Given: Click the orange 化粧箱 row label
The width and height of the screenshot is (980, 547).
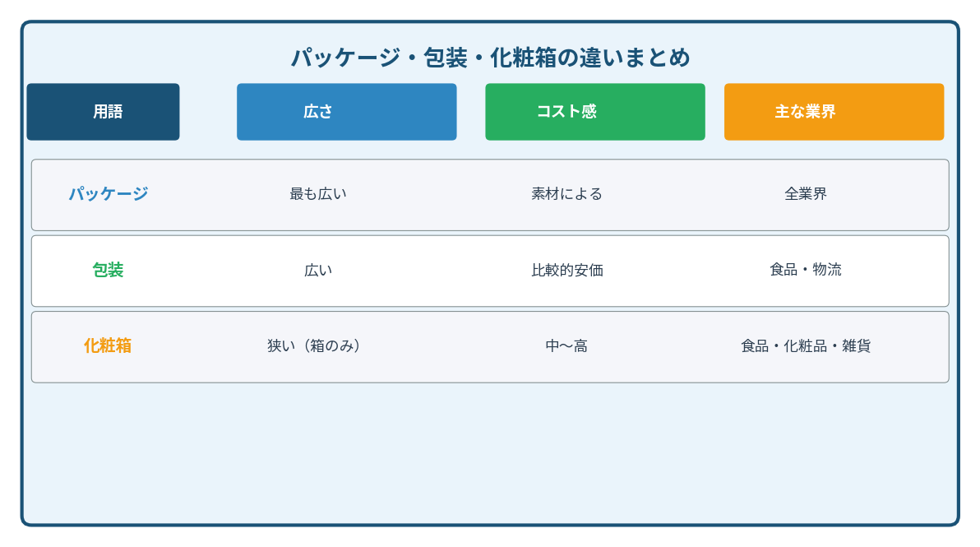Looking at the screenshot, I should coord(108,345).
